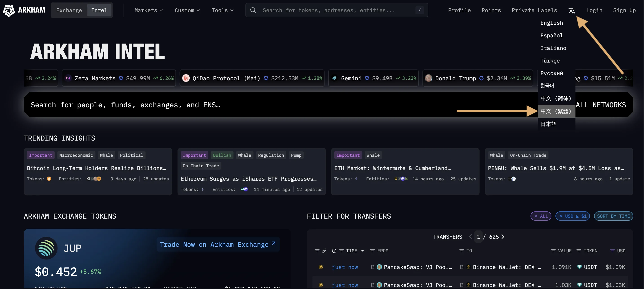Image resolution: width=644 pixels, height=289 pixels.
Task: Toggle the SORT BY TIME option
Action: coord(613,216)
